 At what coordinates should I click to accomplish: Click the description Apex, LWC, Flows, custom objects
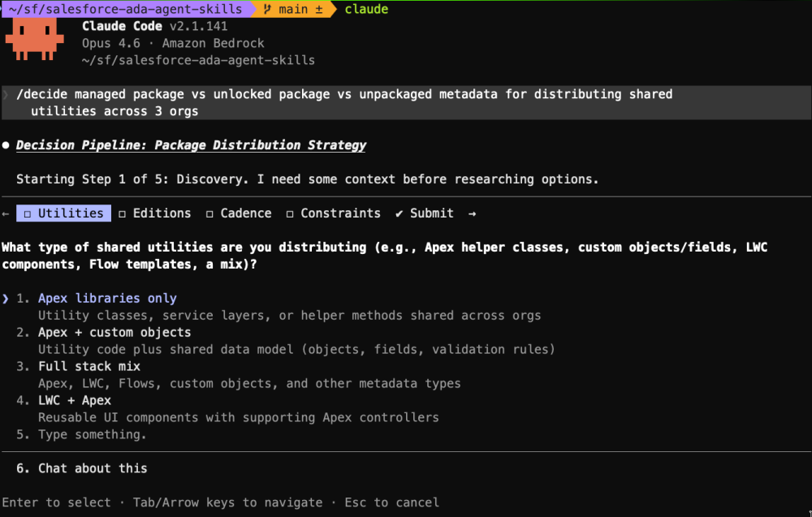249,383
